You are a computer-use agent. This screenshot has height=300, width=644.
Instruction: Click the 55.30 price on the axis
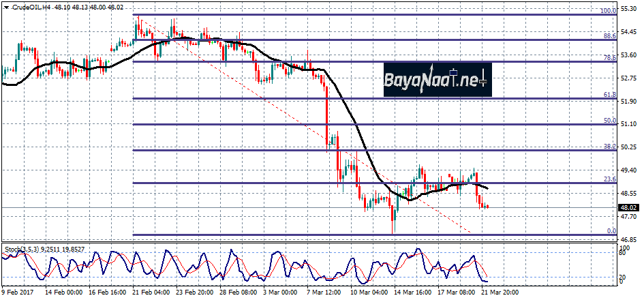click(629, 9)
